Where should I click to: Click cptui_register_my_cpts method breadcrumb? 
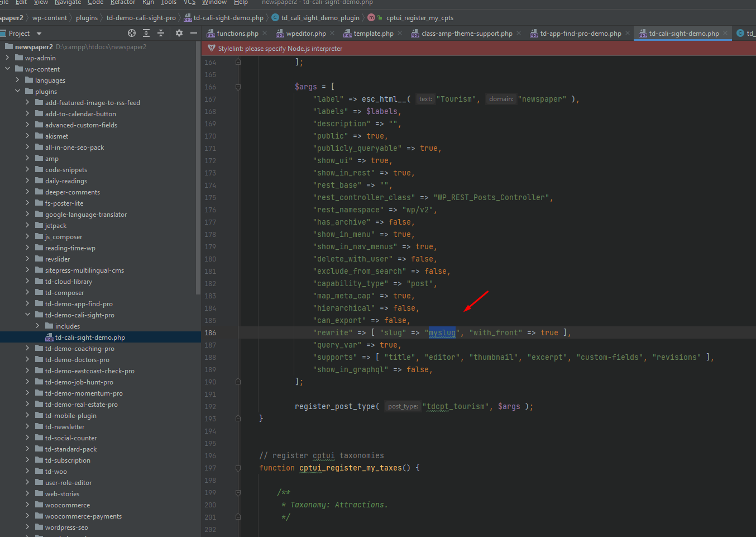[x=420, y=18]
